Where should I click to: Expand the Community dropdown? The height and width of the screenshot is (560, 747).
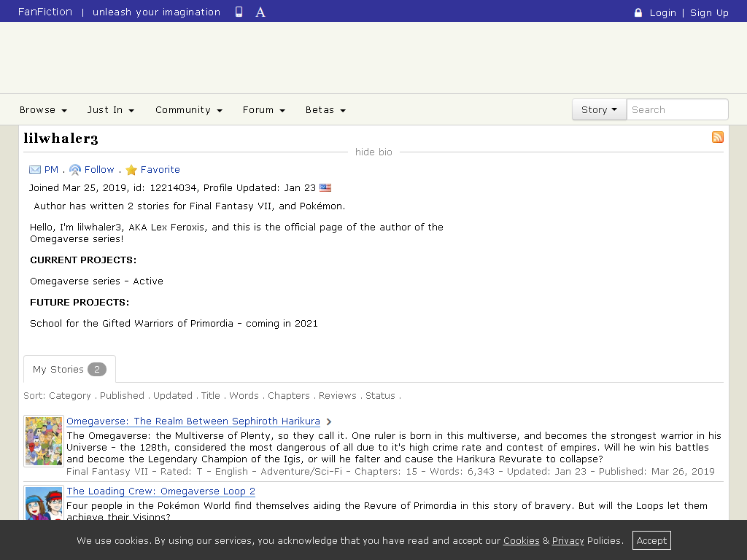click(189, 110)
